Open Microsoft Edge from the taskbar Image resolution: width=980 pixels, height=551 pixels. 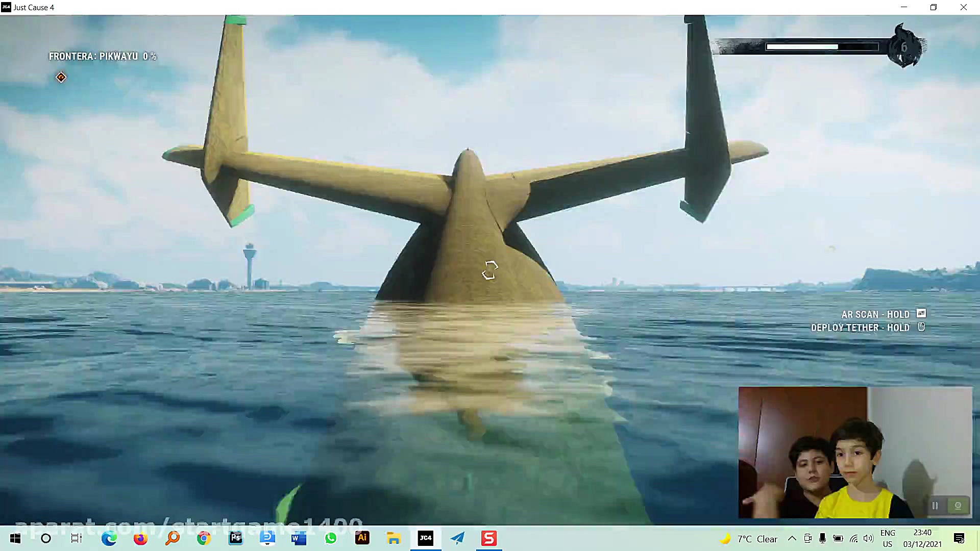pyautogui.click(x=109, y=538)
